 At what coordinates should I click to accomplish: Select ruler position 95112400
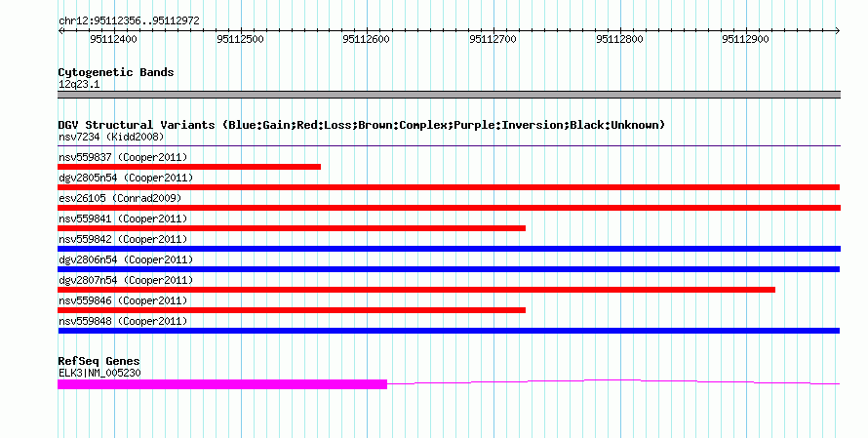pyautogui.click(x=113, y=39)
